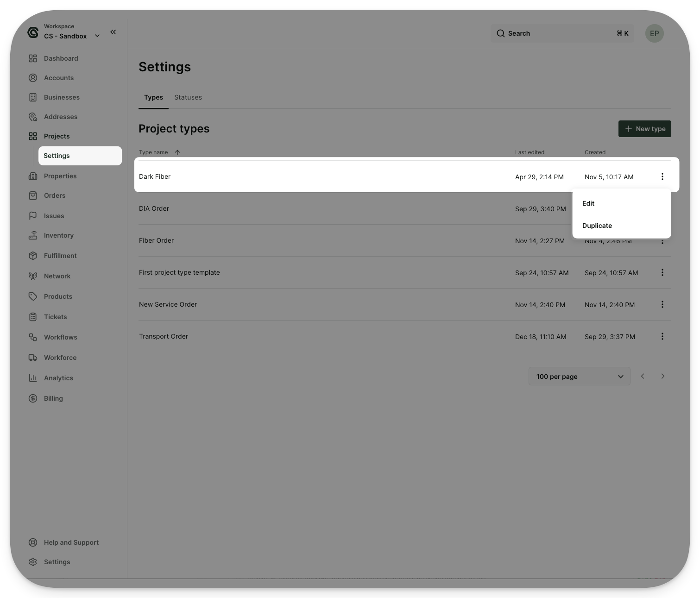Open the Dark Fiber project type

click(x=155, y=176)
